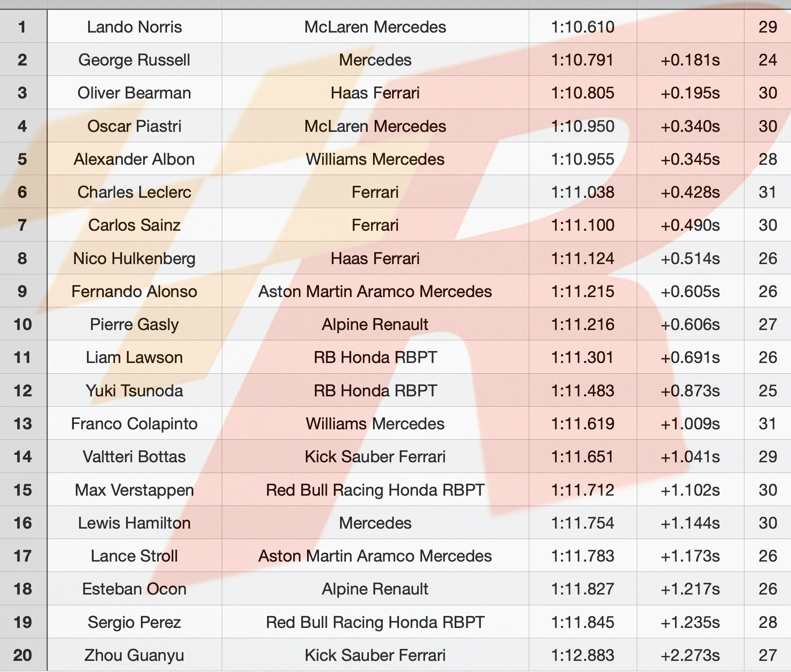Click Aston Martin Aramco Mercedes in Alonso's row
This screenshot has width=791, height=672.
pos(375,291)
